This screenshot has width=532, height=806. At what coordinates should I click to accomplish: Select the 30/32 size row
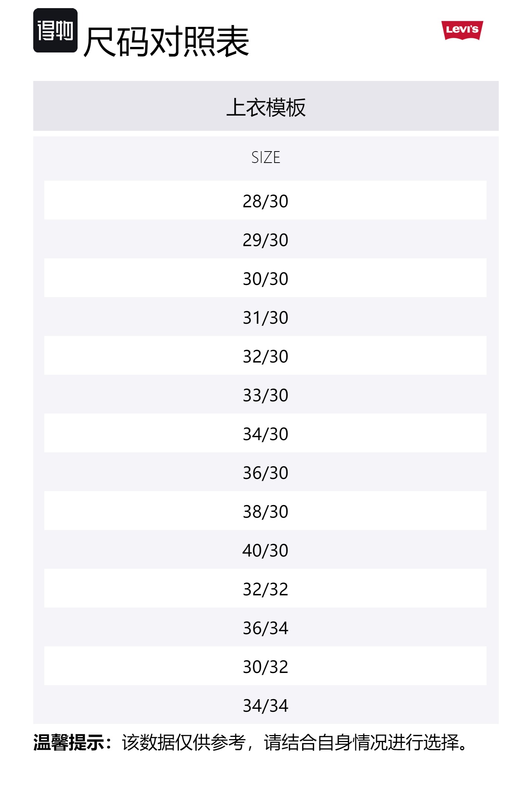coord(265,666)
